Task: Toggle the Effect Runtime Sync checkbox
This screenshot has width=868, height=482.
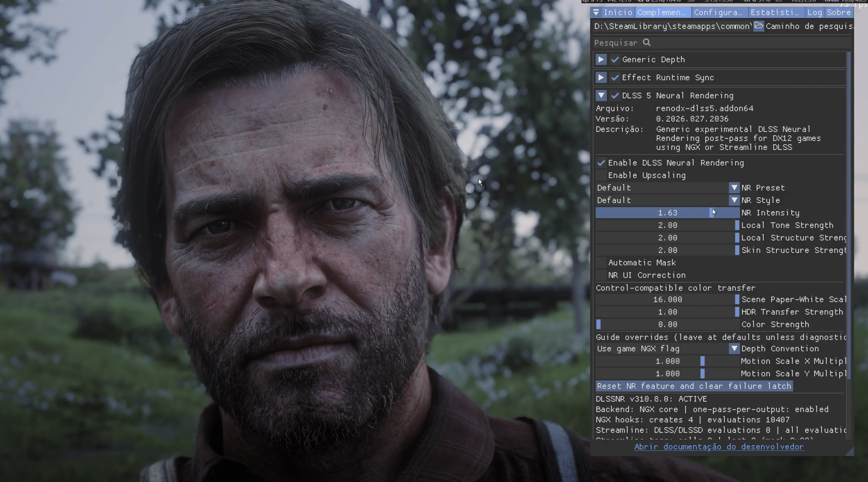Action: [x=615, y=77]
